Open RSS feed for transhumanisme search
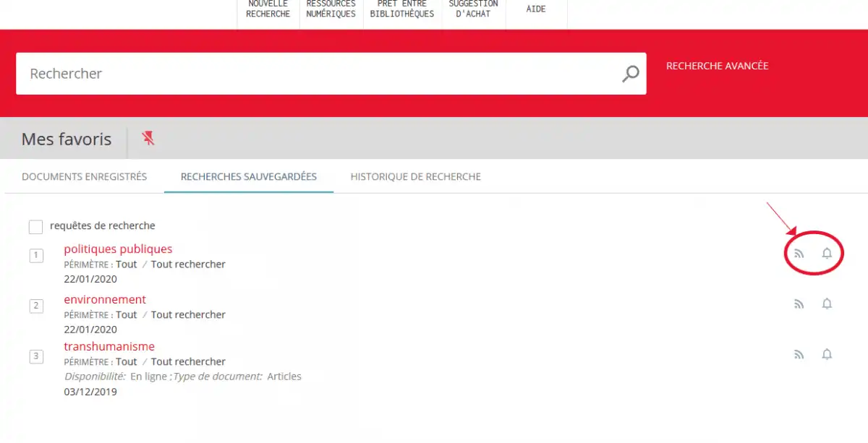 [799, 355]
